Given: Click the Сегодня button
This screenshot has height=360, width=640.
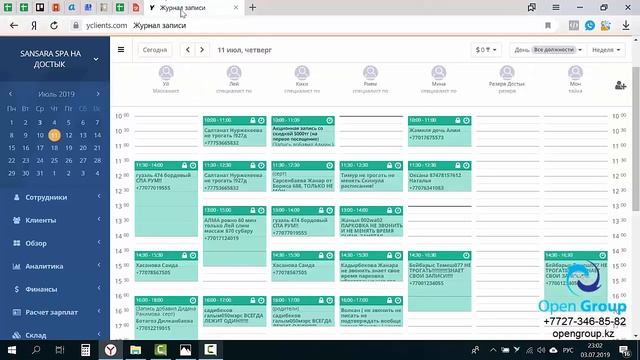Looking at the screenshot, I should click(155, 50).
